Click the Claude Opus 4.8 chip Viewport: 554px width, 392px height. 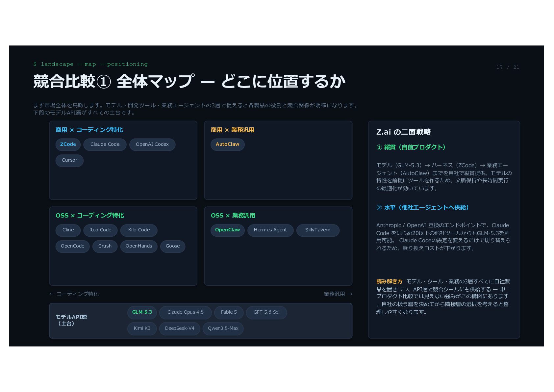click(x=186, y=312)
